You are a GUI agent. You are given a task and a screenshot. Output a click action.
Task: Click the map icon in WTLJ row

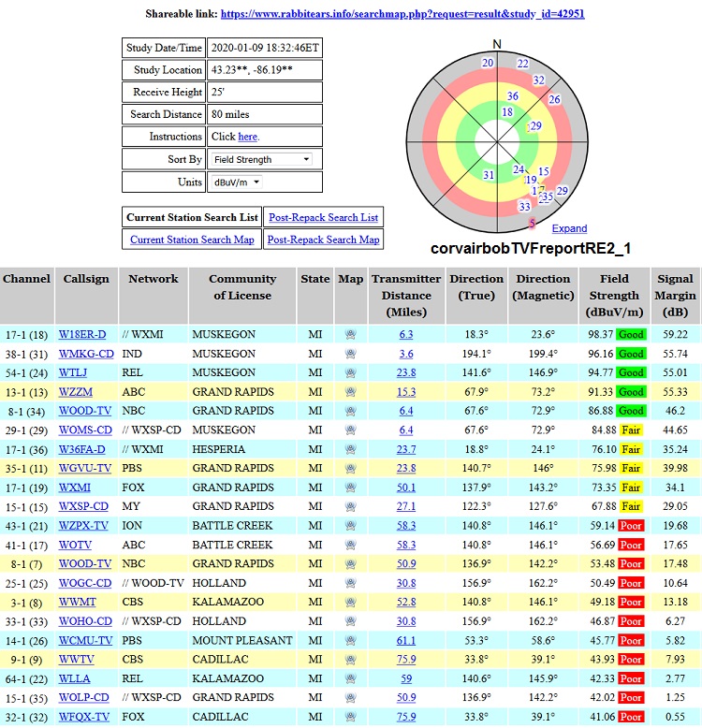(x=351, y=372)
